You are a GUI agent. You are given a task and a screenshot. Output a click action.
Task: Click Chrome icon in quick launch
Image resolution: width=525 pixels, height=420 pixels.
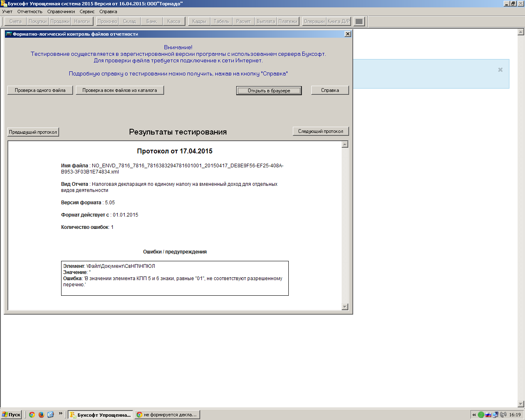[x=32, y=415]
